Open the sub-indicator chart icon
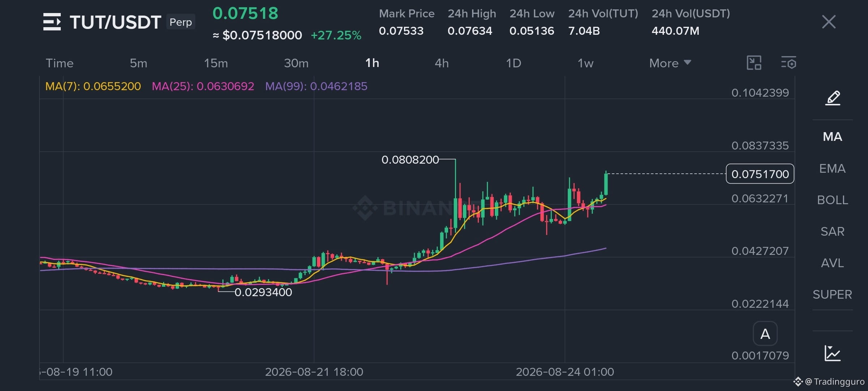Viewport: 868px width, 391px height. coord(833,353)
